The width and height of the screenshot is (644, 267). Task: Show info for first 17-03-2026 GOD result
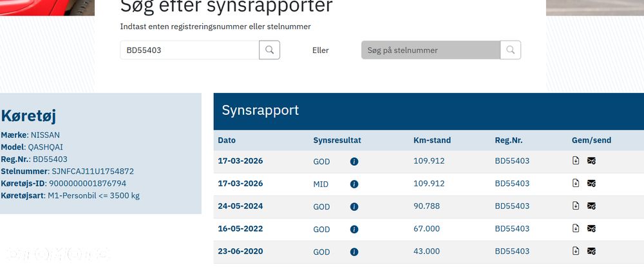pos(354,161)
